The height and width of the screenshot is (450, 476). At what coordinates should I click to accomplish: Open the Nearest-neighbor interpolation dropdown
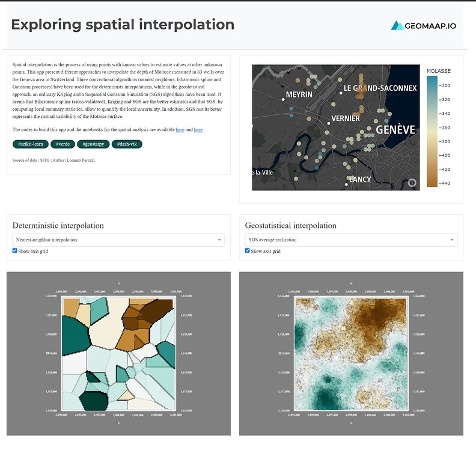coord(118,239)
